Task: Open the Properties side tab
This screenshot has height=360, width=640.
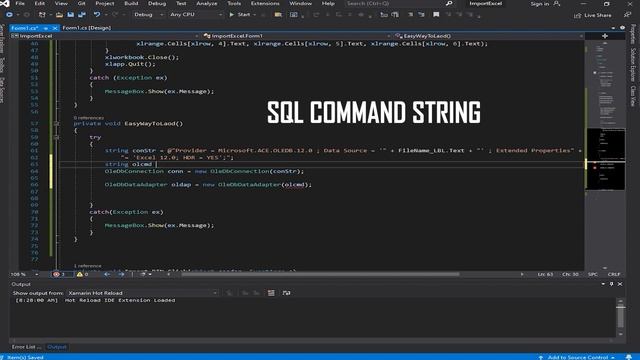Action: tap(633, 34)
